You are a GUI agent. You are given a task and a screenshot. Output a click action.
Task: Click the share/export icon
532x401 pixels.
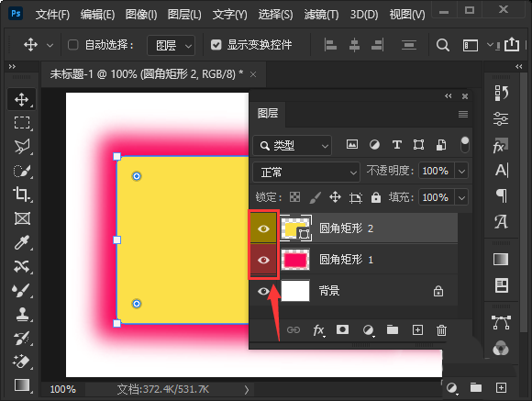click(x=511, y=44)
